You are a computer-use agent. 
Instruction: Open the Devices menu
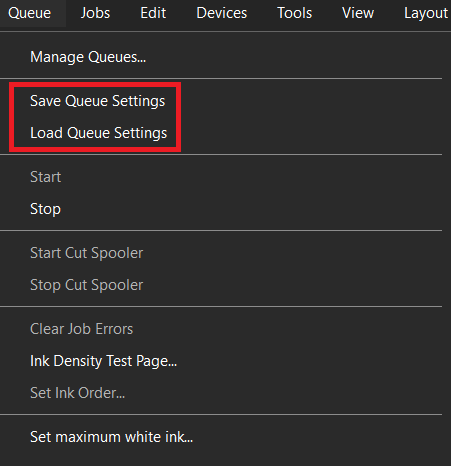click(x=222, y=13)
